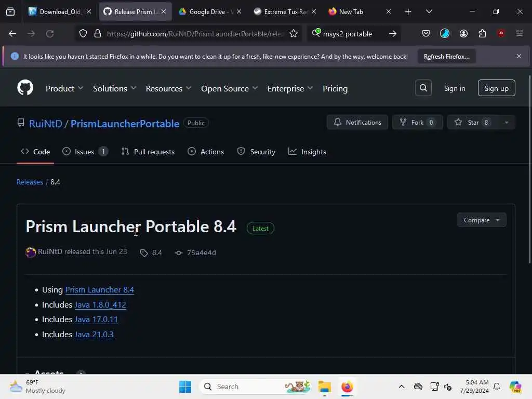This screenshot has height=399, width=532.
Task: Submit search with the go arrow
Action: pyautogui.click(x=393, y=34)
